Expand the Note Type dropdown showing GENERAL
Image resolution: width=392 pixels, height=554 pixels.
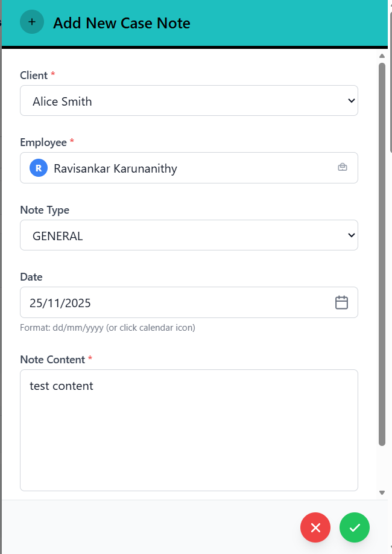(189, 235)
